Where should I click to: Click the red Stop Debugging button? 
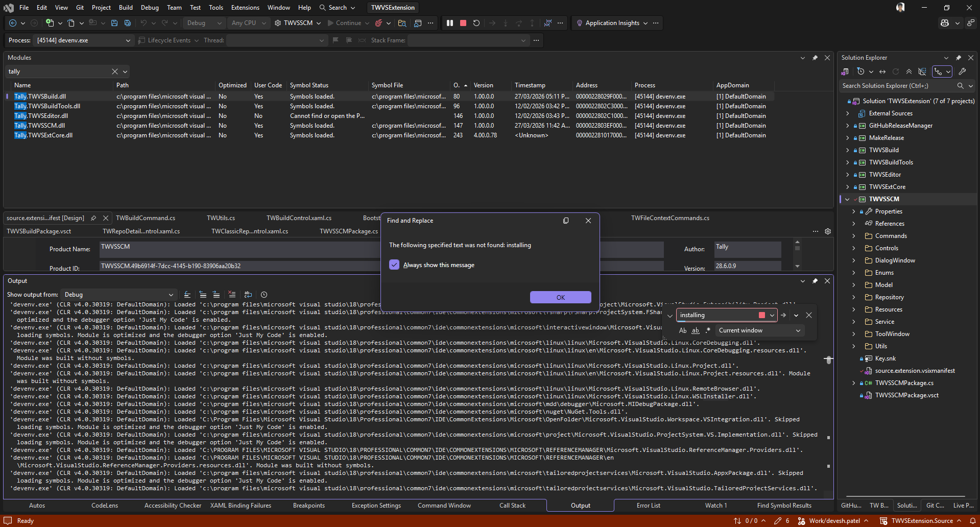pyautogui.click(x=463, y=23)
